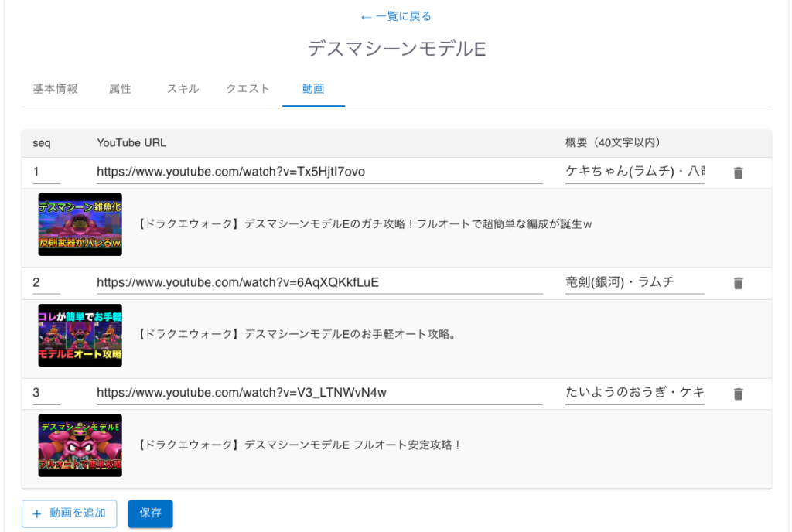Select the 動画 tab
The image size is (792, 532).
pyautogui.click(x=313, y=89)
